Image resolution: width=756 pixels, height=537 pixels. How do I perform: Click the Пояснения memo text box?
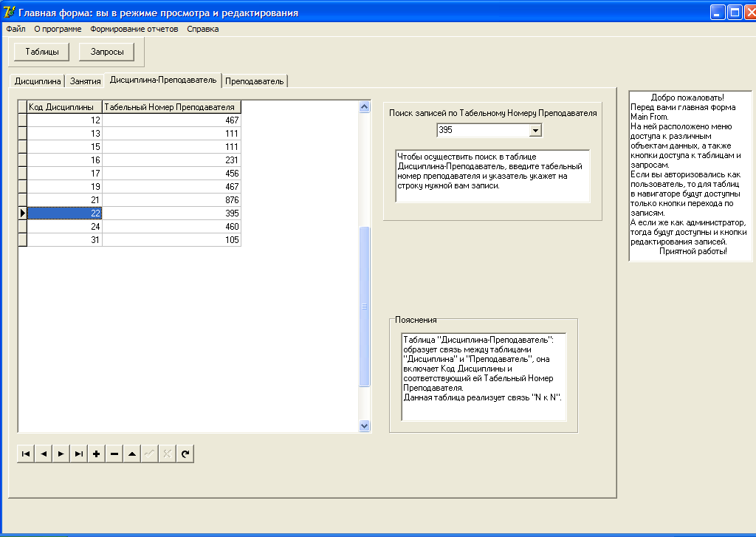(x=484, y=377)
